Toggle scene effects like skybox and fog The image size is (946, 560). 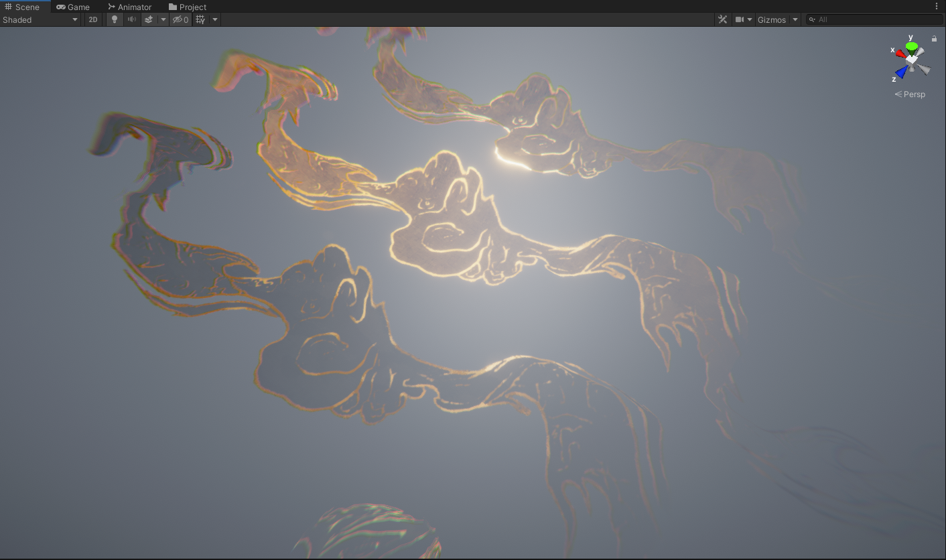point(149,19)
